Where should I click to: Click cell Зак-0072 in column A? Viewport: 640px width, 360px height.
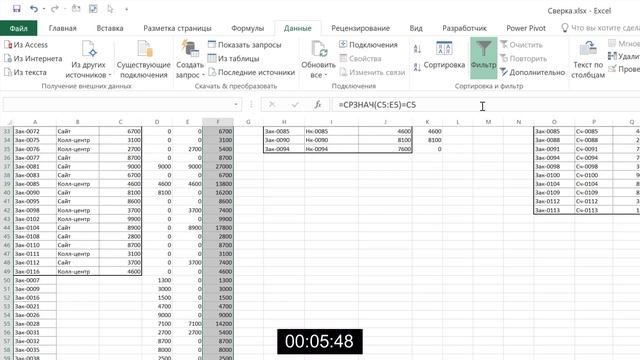coord(35,131)
